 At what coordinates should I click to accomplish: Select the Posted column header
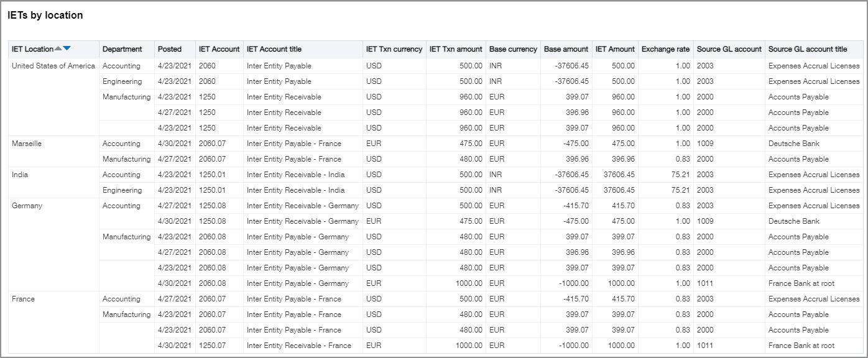coord(170,49)
